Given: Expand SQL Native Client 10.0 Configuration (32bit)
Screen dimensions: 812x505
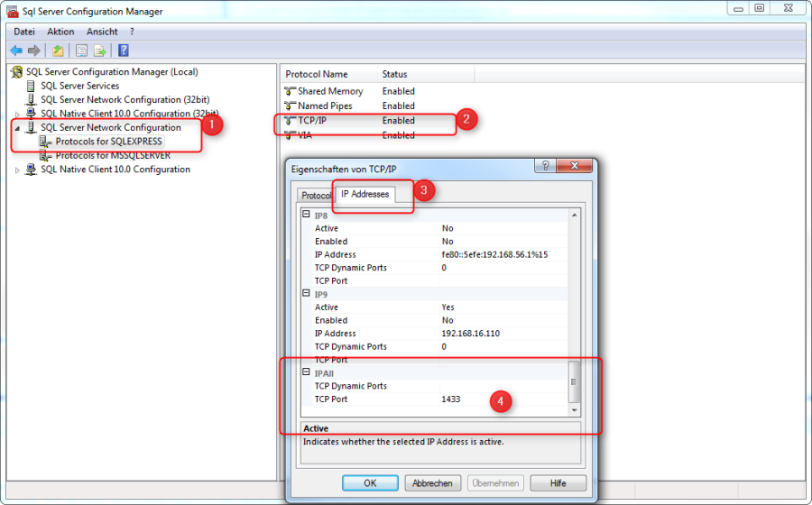Looking at the screenshot, I should click(17, 114).
